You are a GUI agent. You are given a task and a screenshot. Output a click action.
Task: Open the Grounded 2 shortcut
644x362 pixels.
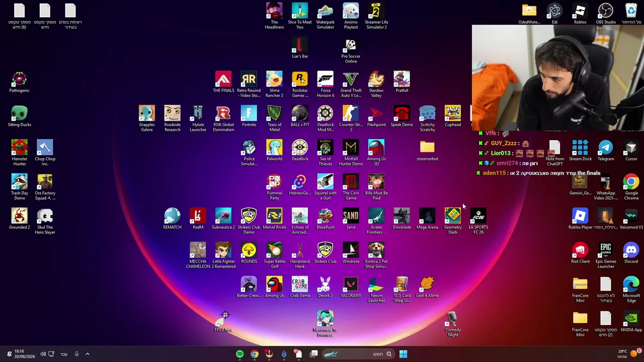19,219
